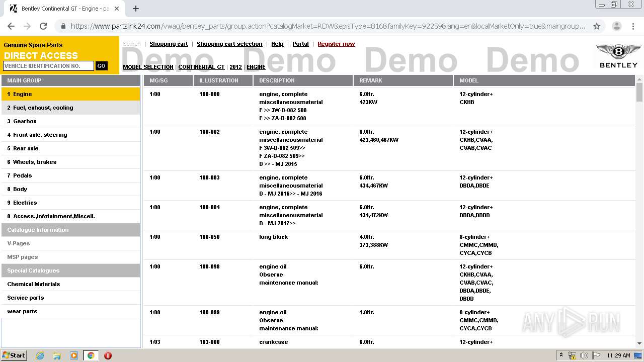644x362 pixels.
Task: Select Wheels, brakes group
Action: pyautogui.click(x=70, y=162)
